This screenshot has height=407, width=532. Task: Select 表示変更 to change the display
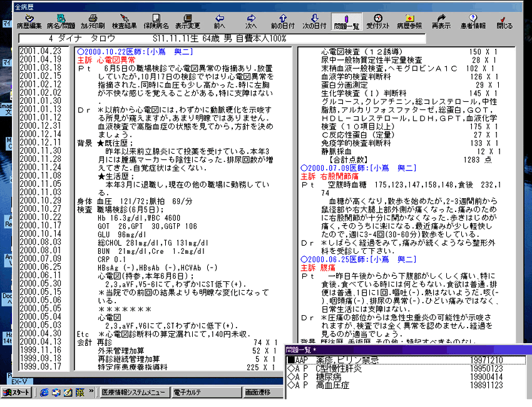coord(188,22)
